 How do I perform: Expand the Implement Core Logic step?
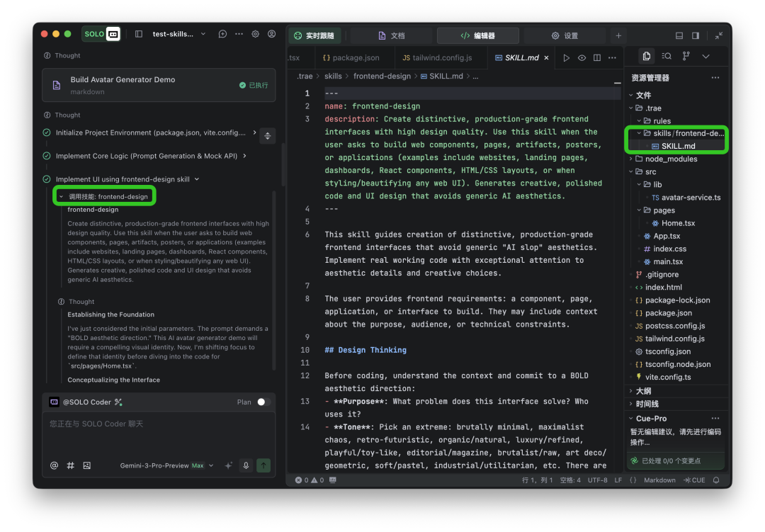click(244, 156)
